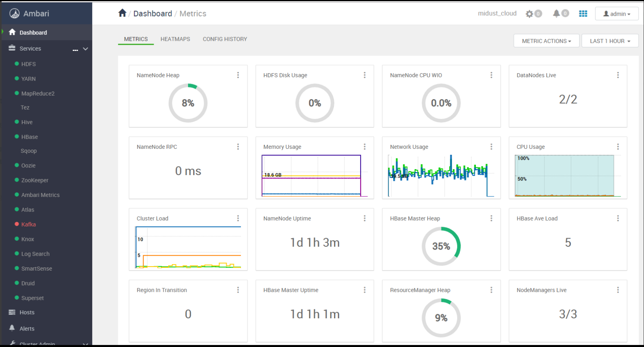
Task: Open the Atlas service
Action: pos(28,209)
